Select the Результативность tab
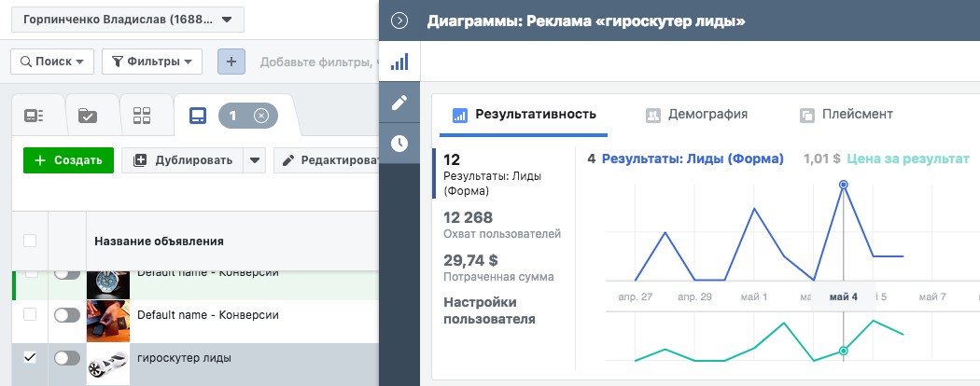 tap(524, 115)
